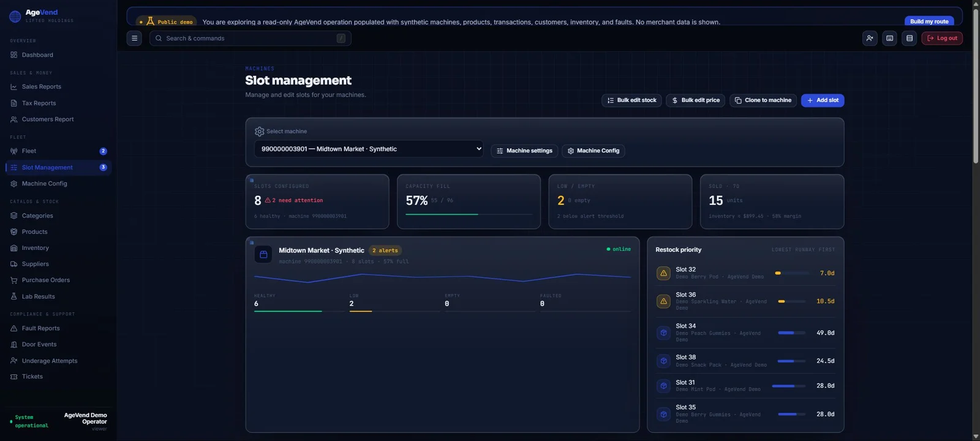Click the Door Events door icon
The image size is (980, 441).
[14, 344]
